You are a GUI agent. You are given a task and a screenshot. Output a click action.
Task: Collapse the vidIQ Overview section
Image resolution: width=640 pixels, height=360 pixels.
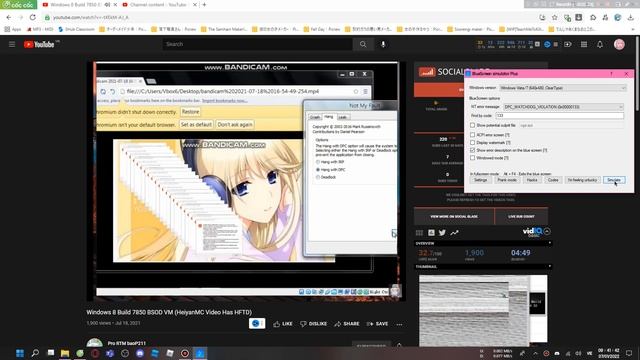(x=550, y=243)
